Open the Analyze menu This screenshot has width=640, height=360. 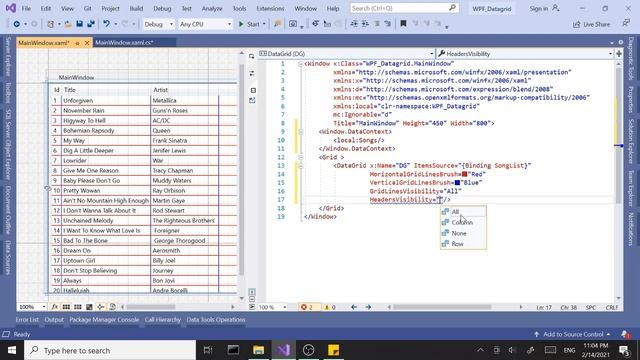(x=212, y=8)
